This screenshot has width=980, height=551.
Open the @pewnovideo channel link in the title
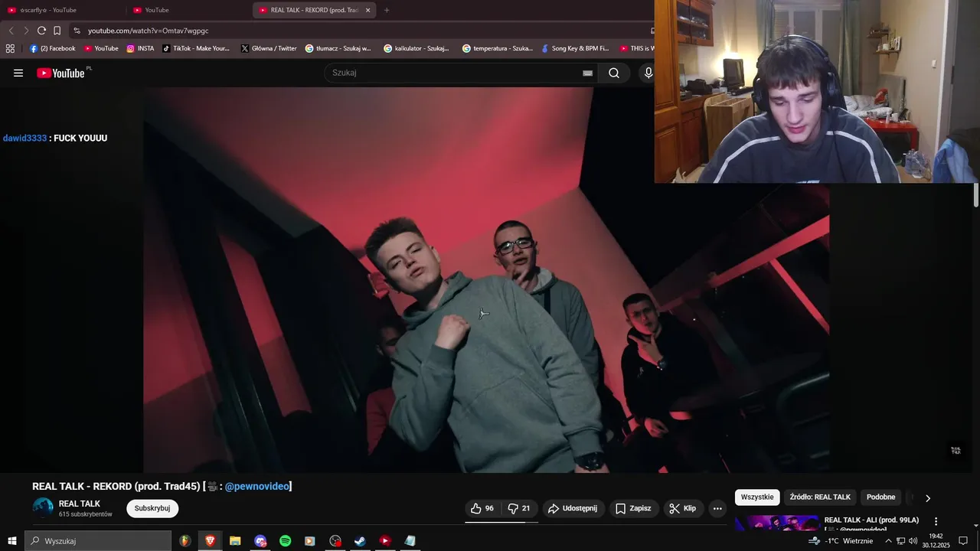point(257,486)
